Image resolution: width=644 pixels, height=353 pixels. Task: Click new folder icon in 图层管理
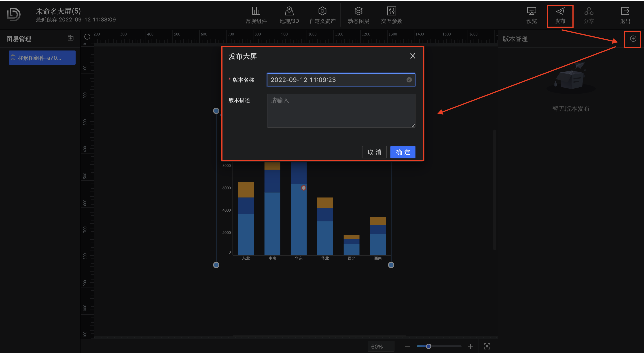click(x=71, y=38)
